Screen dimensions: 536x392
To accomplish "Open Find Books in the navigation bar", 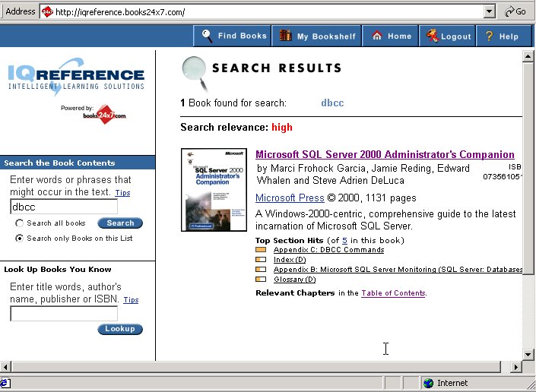I will coord(232,36).
